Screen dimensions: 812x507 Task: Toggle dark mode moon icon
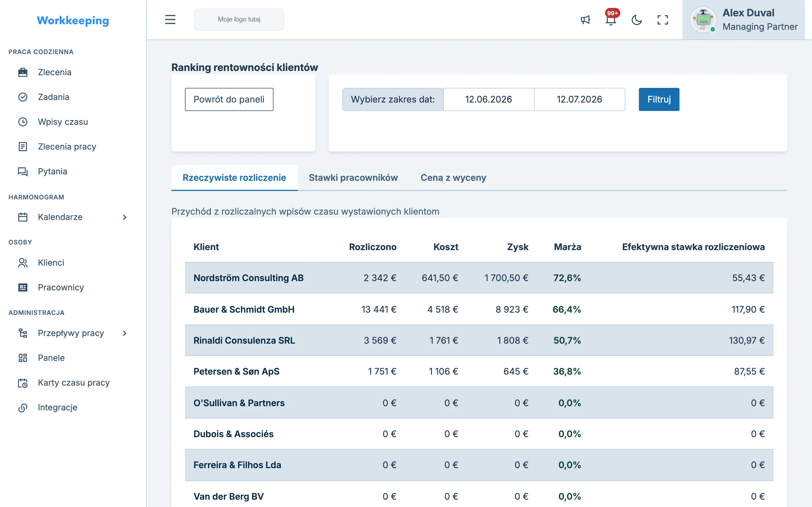[637, 20]
